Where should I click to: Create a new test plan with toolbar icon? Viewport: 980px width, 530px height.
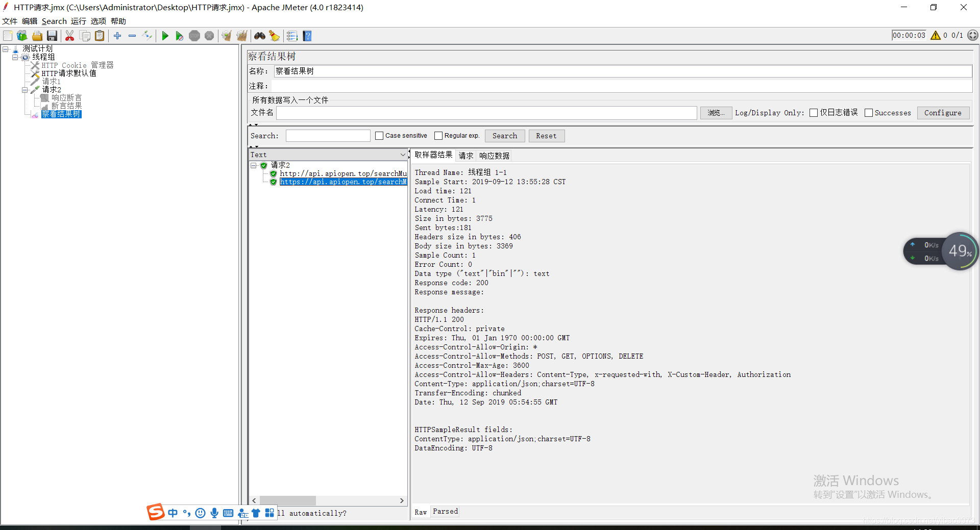8,36
